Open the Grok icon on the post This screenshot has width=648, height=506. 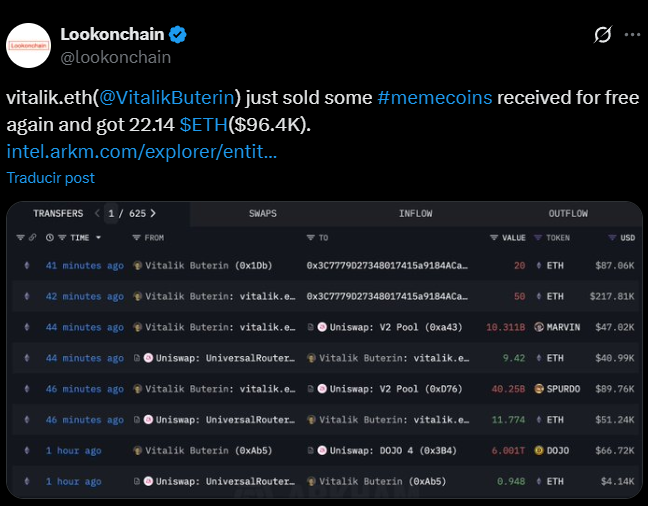(x=602, y=35)
